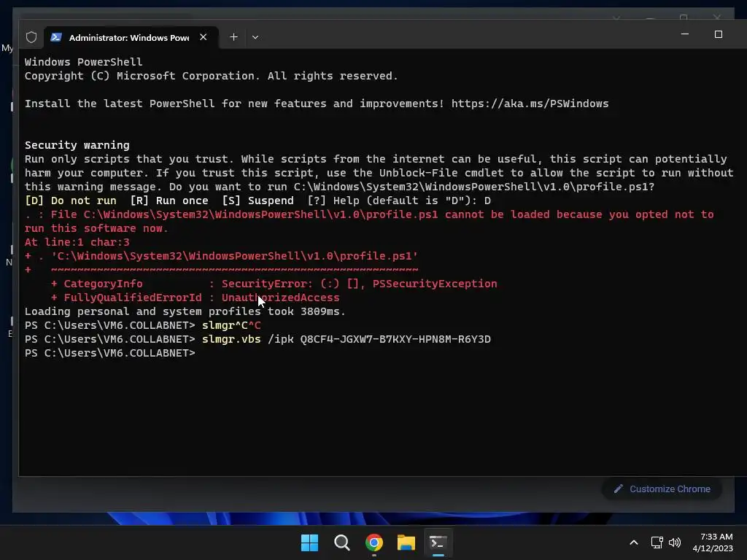
Task: Open the Windows Start menu
Action: [309, 542]
